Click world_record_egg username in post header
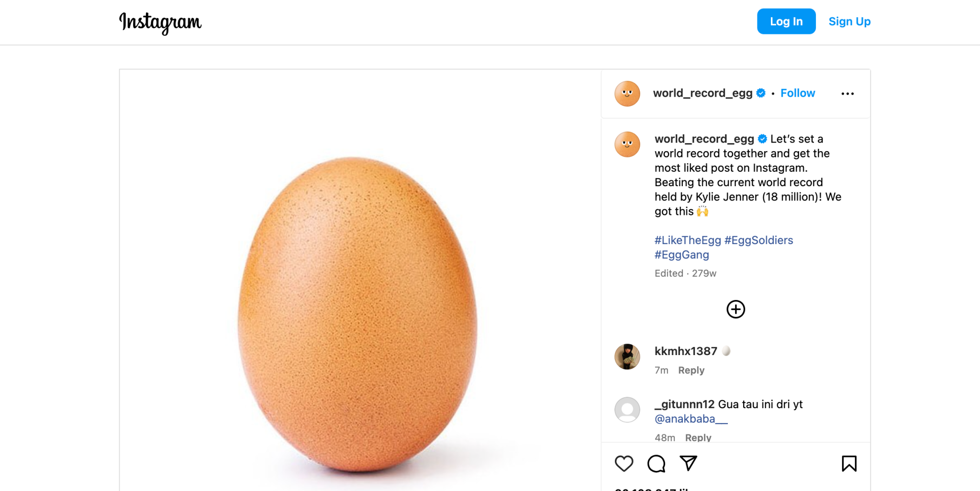This screenshot has height=491, width=980. point(702,93)
